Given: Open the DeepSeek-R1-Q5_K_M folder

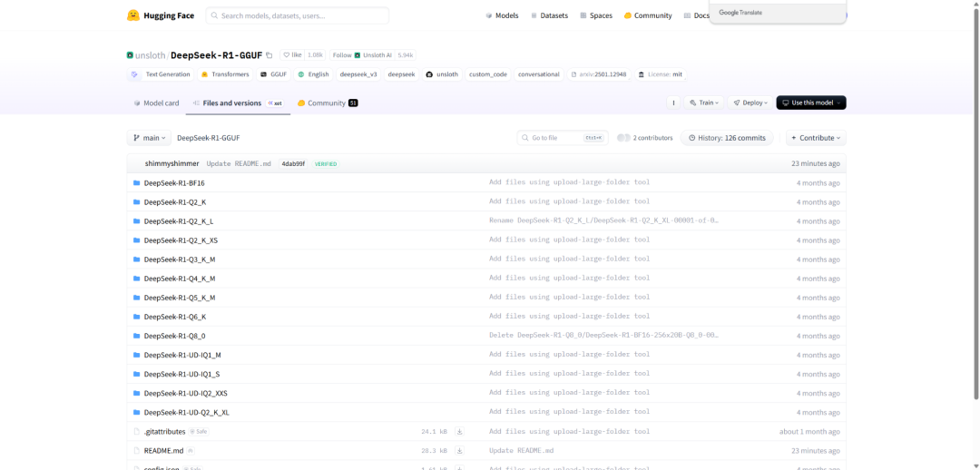Looking at the screenshot, I should point(180,298).
